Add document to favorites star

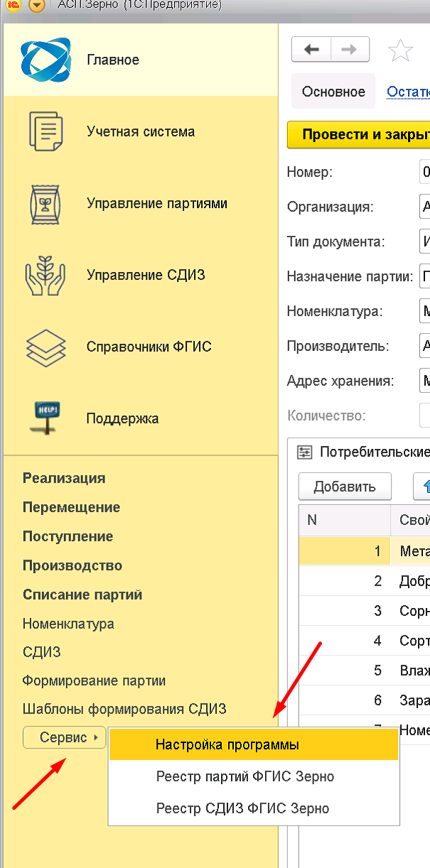pyautogui.click(x=400, y=50)
